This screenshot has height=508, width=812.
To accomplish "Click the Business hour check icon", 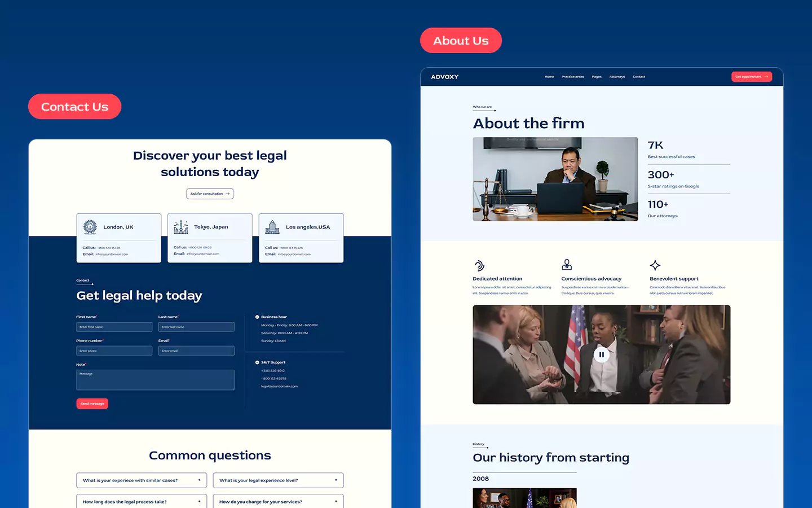I will pos(257,317).
